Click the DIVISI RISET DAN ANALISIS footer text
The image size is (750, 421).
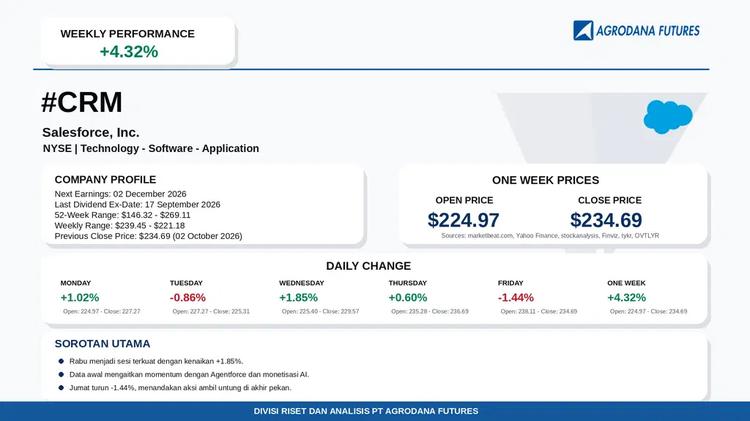[x=366, y=411]
